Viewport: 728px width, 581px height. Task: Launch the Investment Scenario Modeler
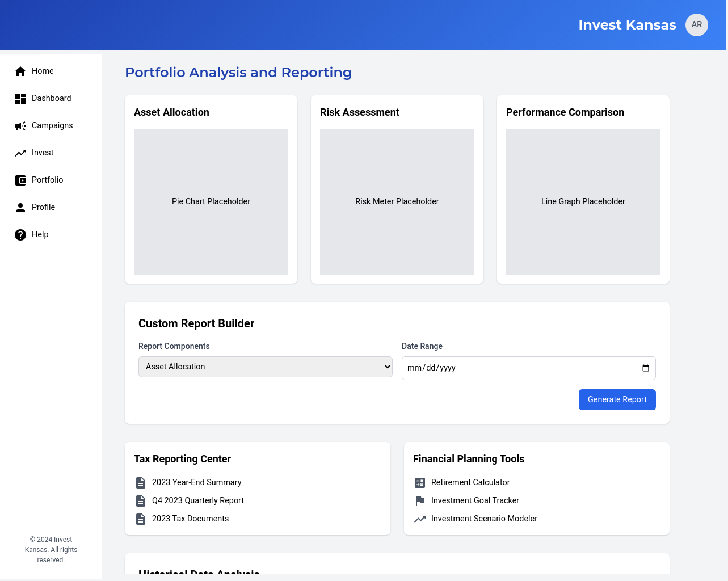[483, 519]
